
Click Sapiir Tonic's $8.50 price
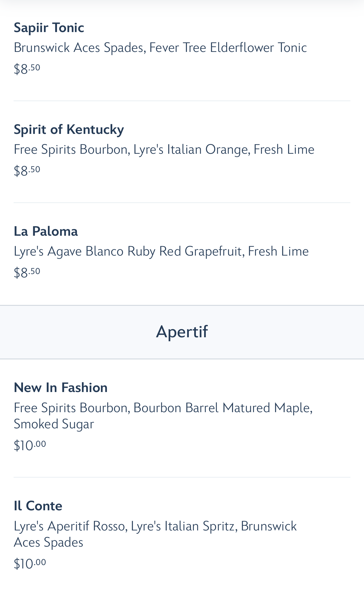[x=27, y=69]
